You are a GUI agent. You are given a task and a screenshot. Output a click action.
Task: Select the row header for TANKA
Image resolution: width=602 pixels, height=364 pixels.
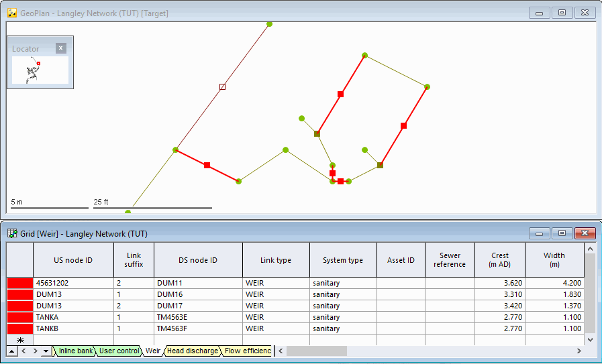[x=20, y=317]
